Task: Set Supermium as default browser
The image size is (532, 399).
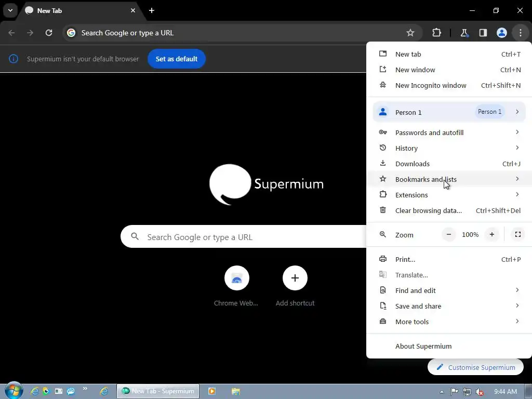Action: (x=177, y=59)
